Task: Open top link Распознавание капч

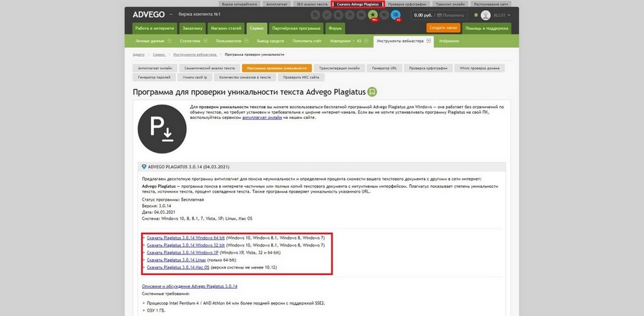Action: coord(491,4)
